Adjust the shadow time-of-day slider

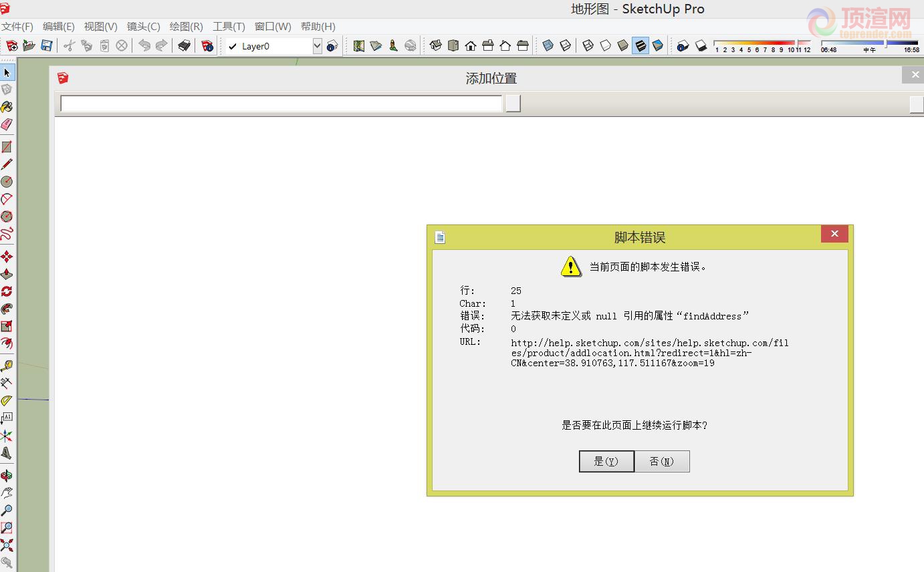tap(869, 43)
